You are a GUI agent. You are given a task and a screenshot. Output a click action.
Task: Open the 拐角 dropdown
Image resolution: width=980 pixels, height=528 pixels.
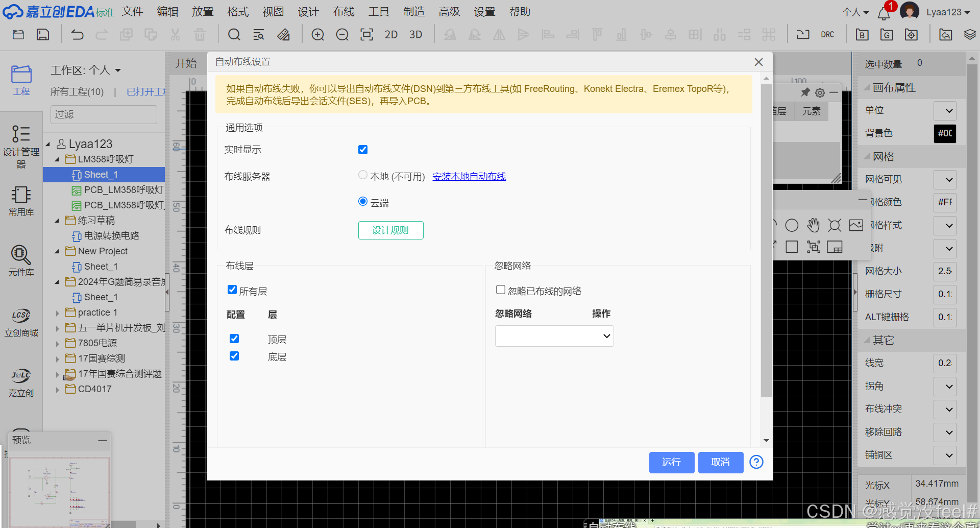(945, 387)
